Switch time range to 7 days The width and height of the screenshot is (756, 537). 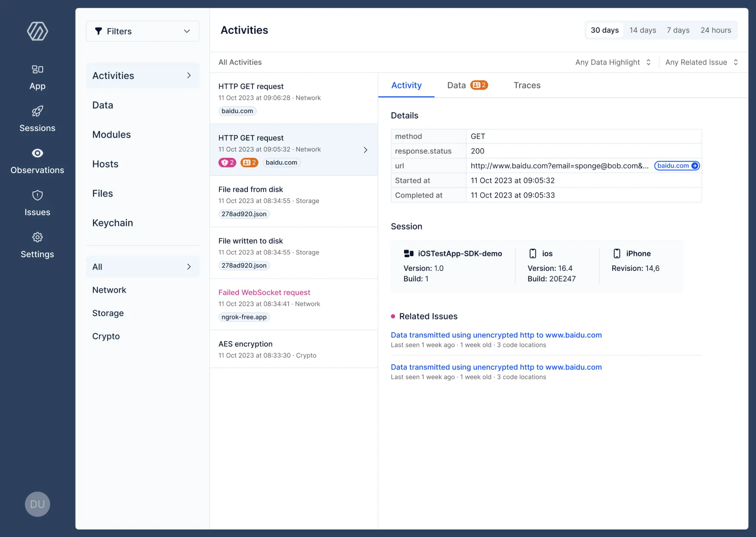(678, 30)
